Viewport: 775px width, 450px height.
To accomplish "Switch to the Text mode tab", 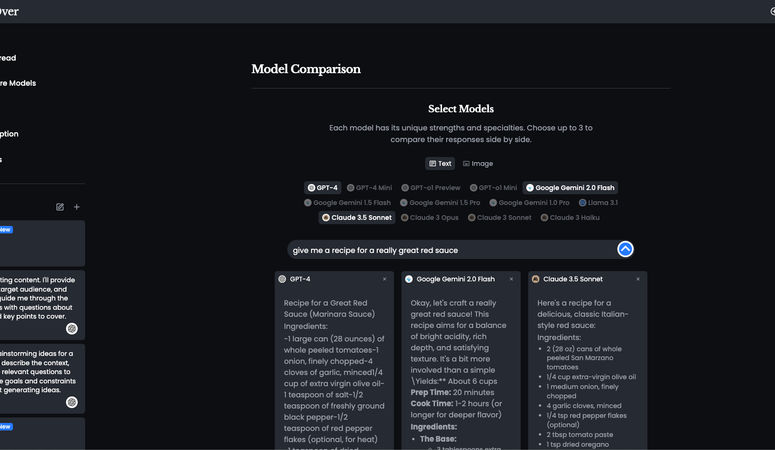I will click(x=440, y=164).
